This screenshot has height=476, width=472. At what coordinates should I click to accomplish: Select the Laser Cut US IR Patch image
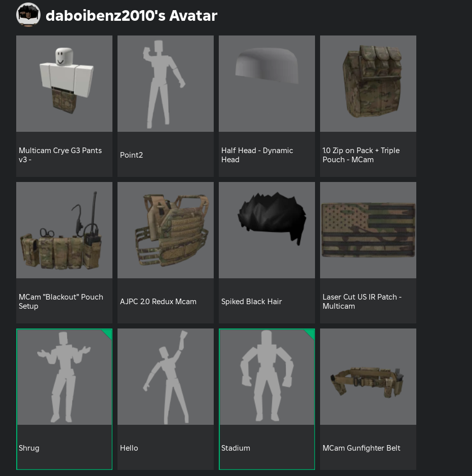point(368,230)
